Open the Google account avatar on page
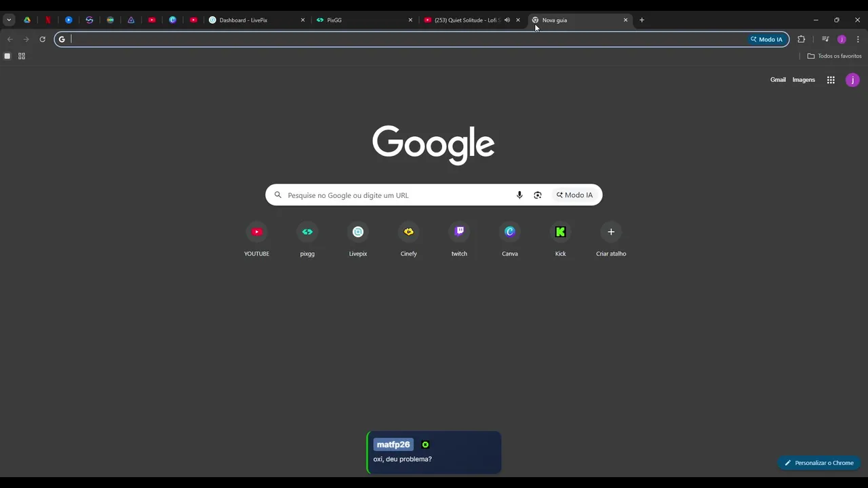868x488 pixels. point(852,80)
